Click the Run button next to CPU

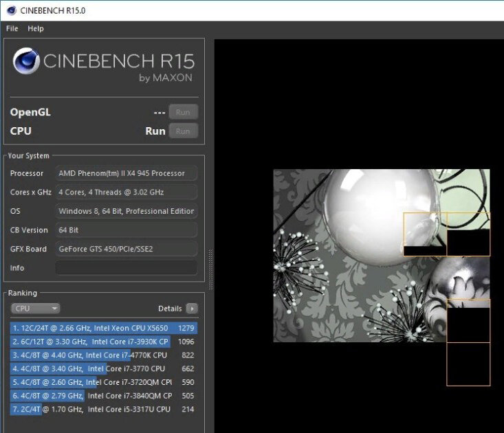(183, 131)
